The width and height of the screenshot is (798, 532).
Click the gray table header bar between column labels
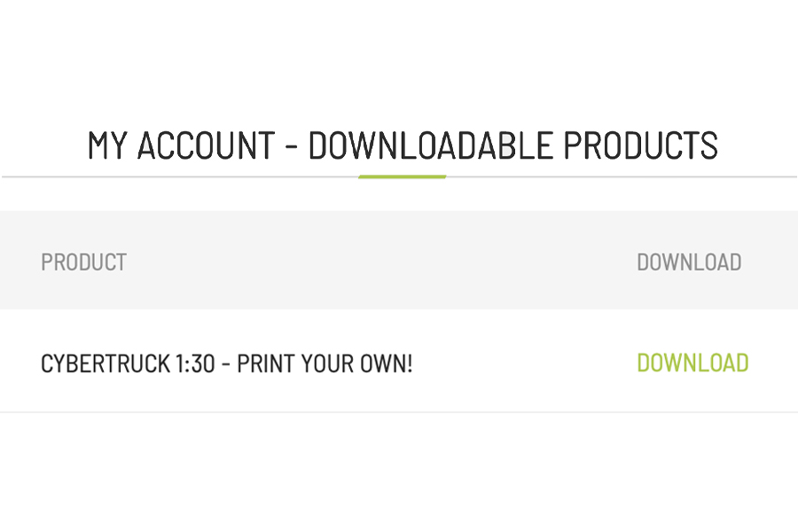click(381, 260)
